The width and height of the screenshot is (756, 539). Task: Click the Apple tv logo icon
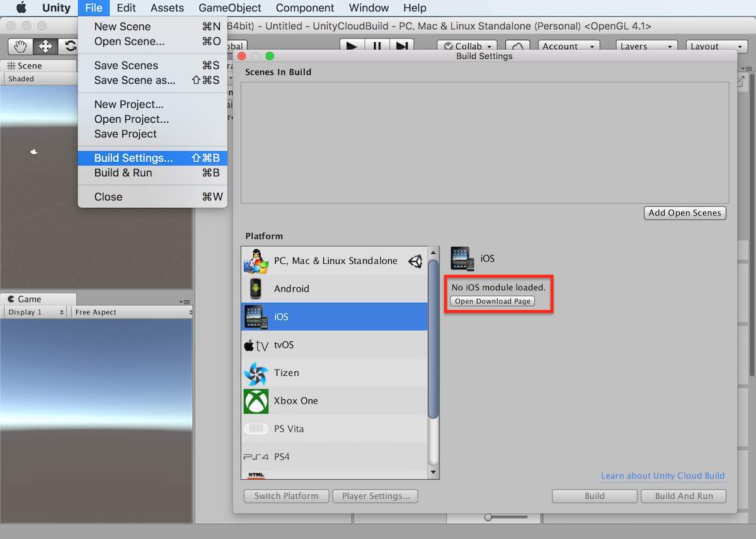coord(256,345)
